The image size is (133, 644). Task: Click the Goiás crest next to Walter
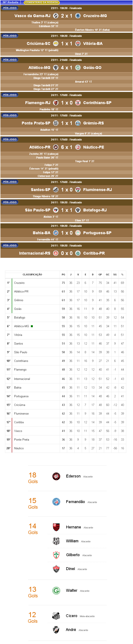tap(56, 590)
